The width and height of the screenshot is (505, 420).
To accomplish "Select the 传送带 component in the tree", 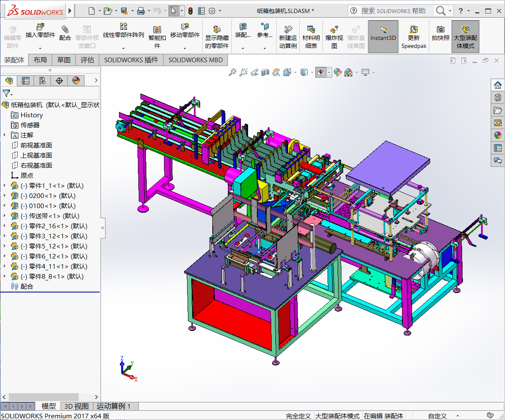I will pos(37,216).
